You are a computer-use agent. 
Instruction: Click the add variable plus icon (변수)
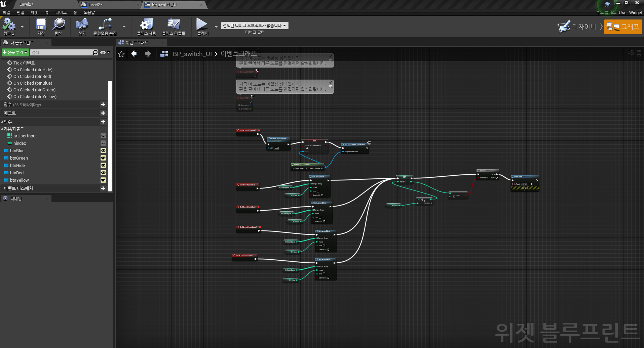click(x=103, y=122)
